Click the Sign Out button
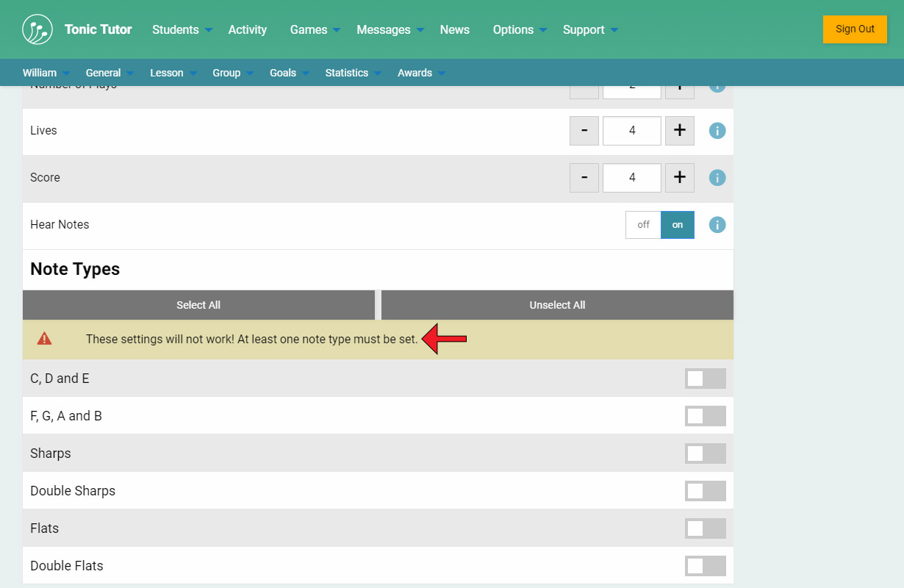 pyautogui.click(x=854, y=29)
